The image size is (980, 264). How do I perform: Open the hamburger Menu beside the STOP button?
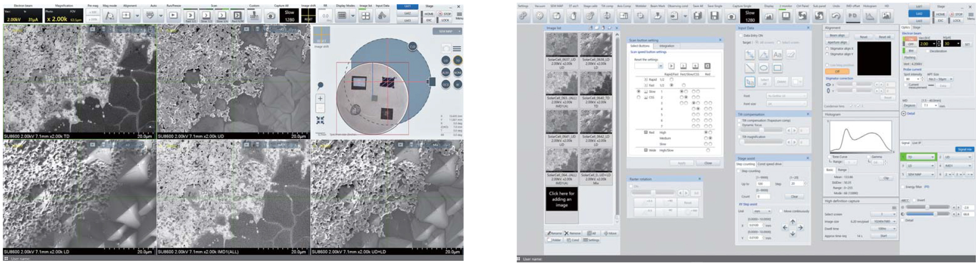click(459, 15)
